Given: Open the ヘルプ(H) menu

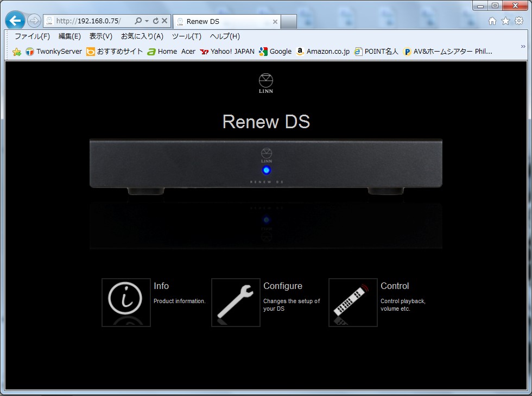Looking at the screenshot, I should pyautogui.click(x=225, y=36).
